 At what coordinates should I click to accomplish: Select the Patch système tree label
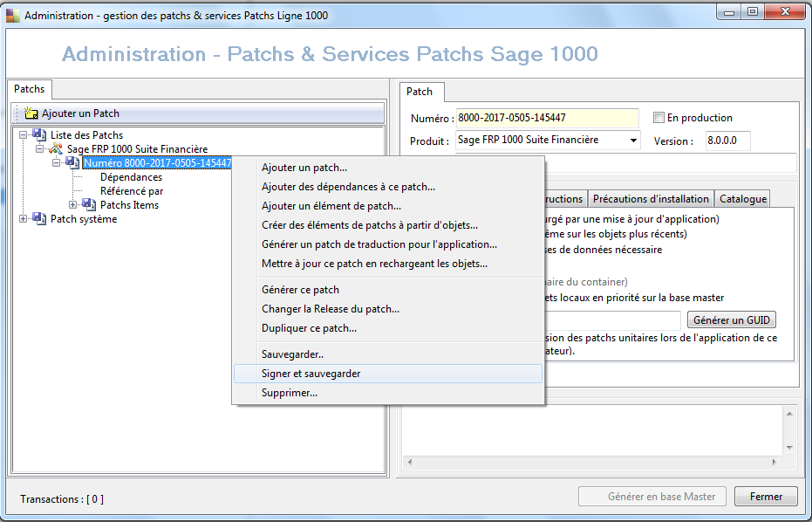(x=84, y=219)
